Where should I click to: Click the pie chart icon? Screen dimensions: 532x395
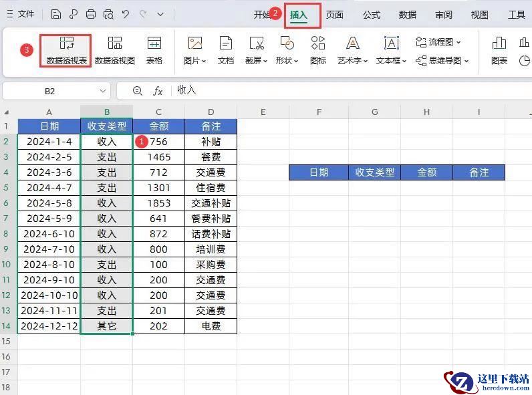[x=525, y=61]
